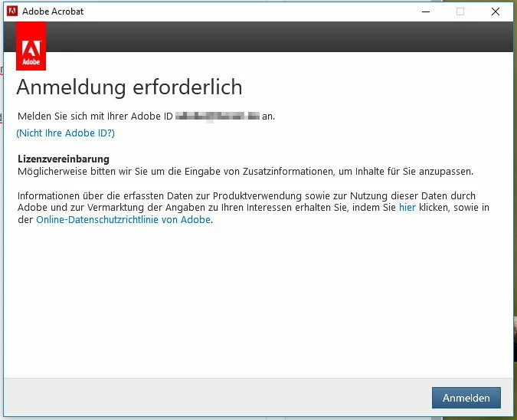Click the blurred Adobe ID email text
Screen dimensions: 517x420
click(x=218, y=116)
